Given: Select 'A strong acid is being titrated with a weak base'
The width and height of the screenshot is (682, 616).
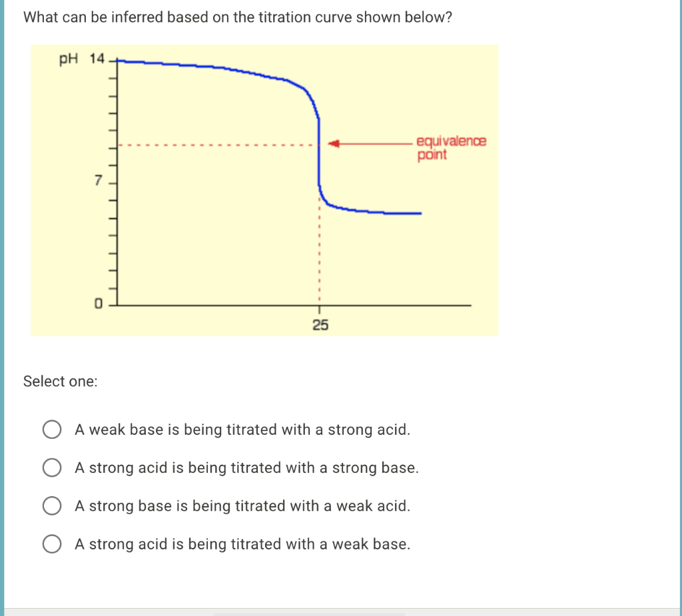Looking at the screenshot, I should tap(51, 543).
